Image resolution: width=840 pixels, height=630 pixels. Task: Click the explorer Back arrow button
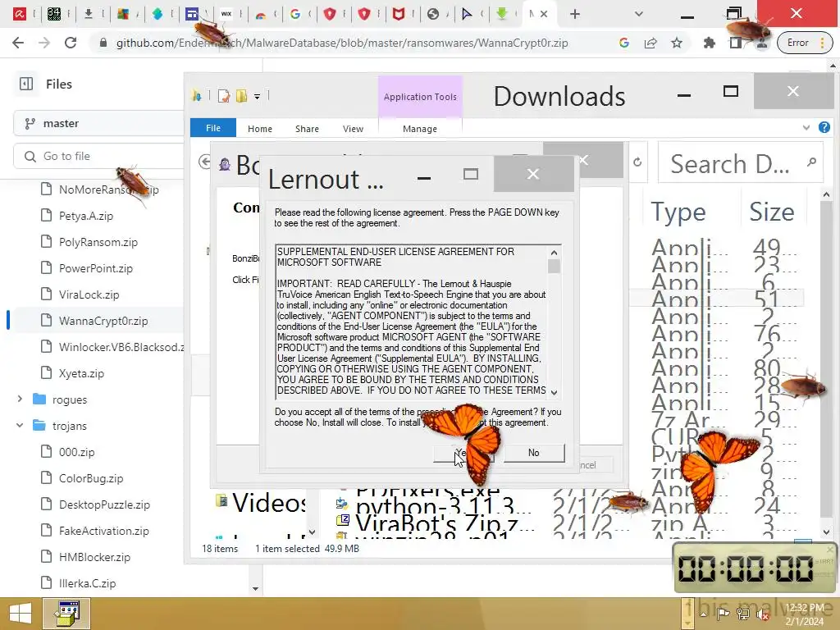204,162
